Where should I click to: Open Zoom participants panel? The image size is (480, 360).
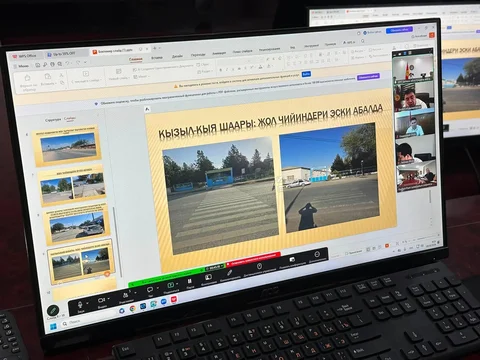point(126,296)
